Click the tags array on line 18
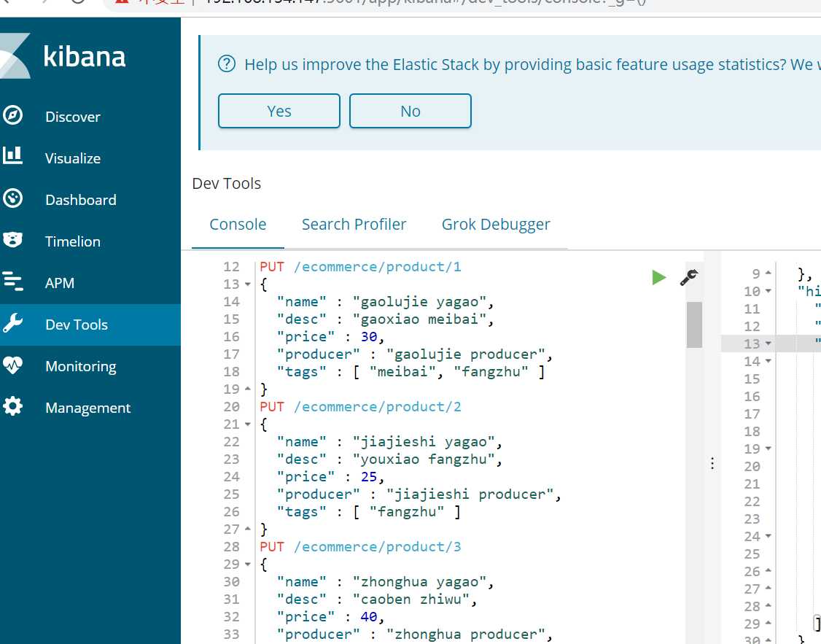The width and height of the screenshot is (821, 644). pyautogui.click(x=448, y=372)
